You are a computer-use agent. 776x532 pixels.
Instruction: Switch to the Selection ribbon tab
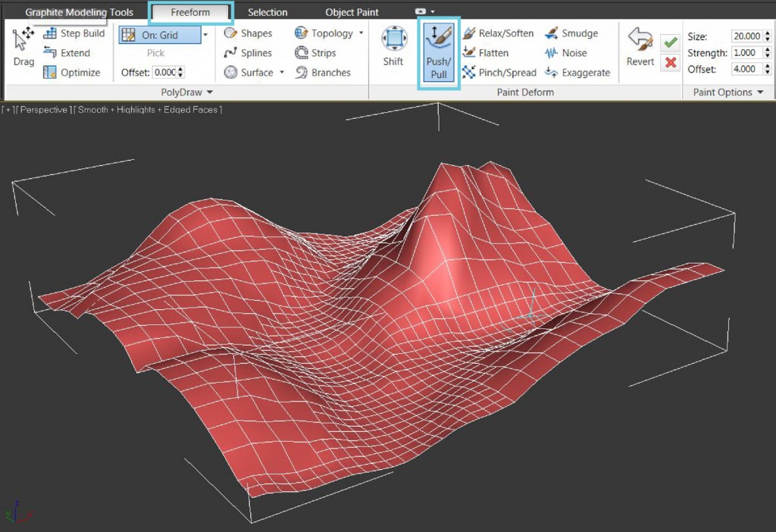[268, 11]
